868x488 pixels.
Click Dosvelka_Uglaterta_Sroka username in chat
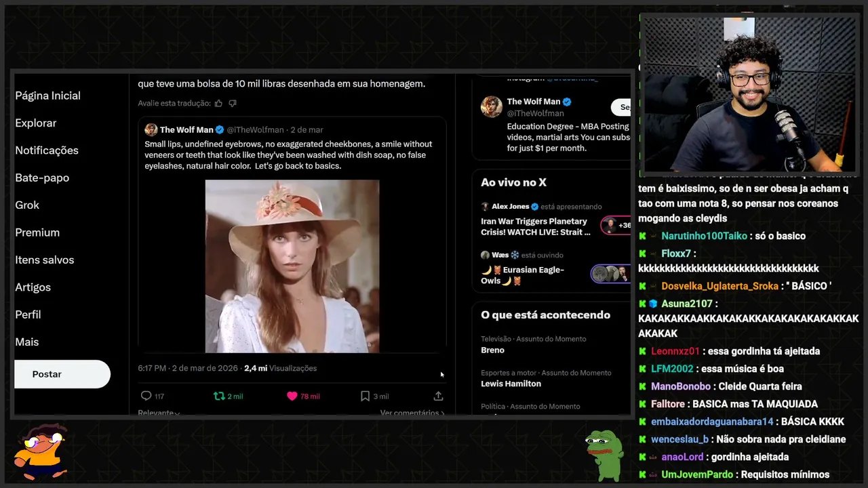719,286
